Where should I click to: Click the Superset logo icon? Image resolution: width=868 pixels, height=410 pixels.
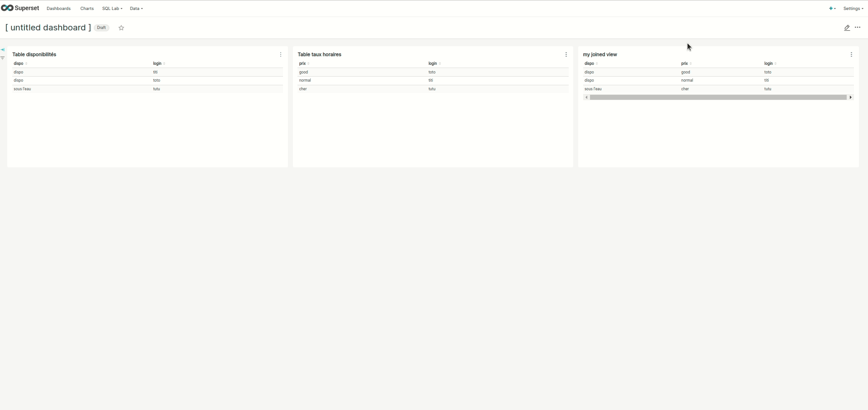[8, 8]
